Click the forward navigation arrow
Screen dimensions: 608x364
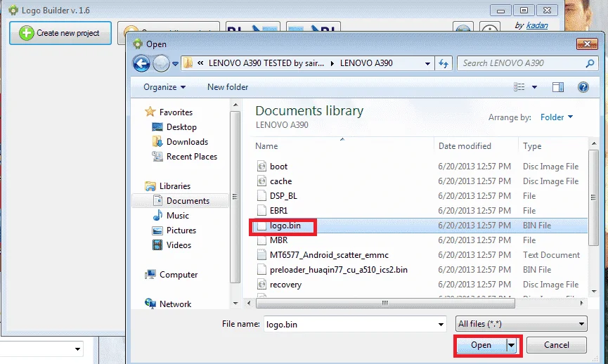(x=161, y=63)
